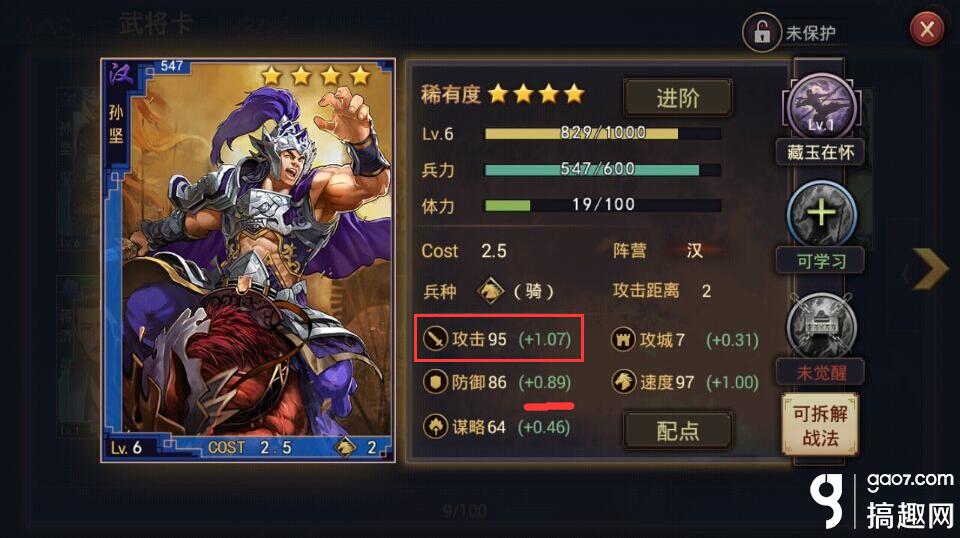Click the 未保护 label text
The width and height of the screenshot is (960, 538).
pos(810,32)
